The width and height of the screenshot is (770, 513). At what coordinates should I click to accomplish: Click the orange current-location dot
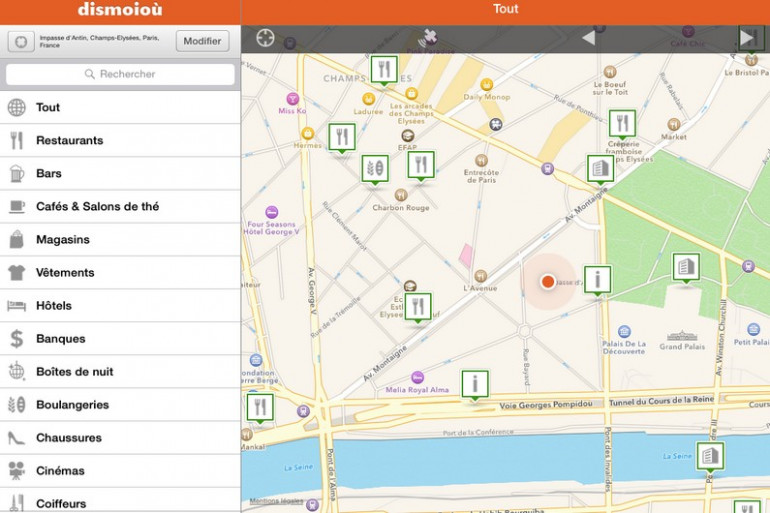coord(548,281)
